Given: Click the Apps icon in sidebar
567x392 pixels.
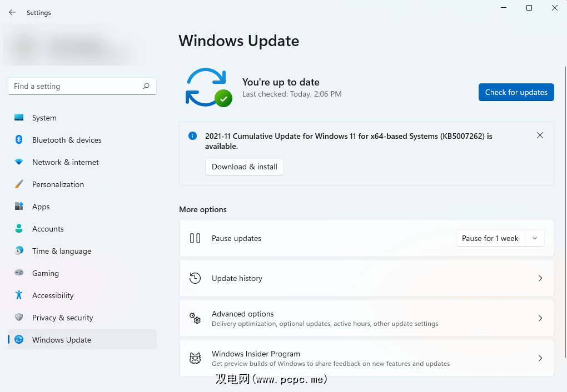Looking at the screenshot, I should pos(19,207).
